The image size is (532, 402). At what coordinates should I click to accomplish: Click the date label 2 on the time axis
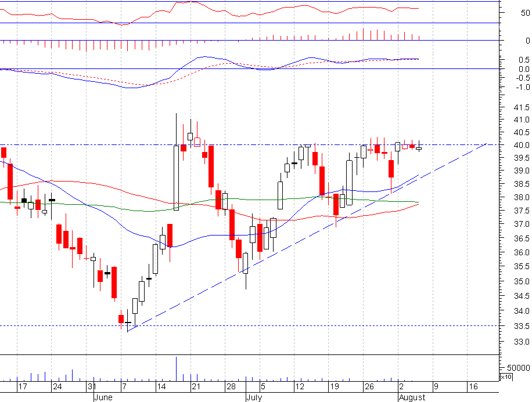(402, 387)
